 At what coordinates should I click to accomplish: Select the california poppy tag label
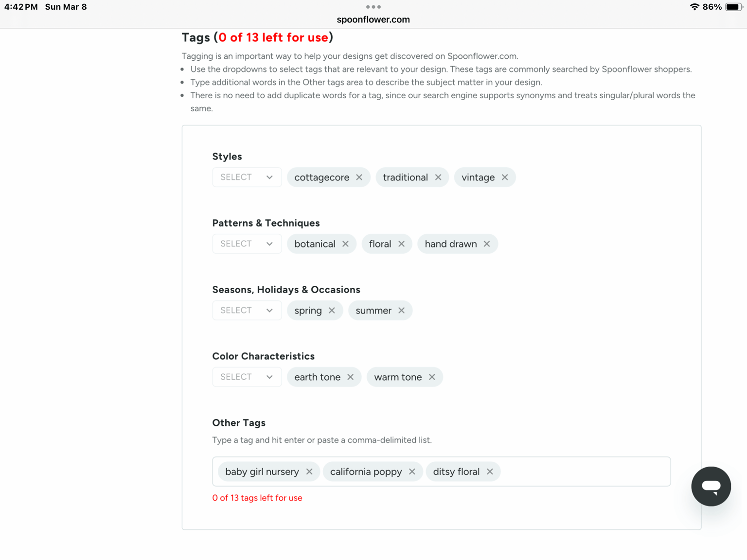(366, 472)
